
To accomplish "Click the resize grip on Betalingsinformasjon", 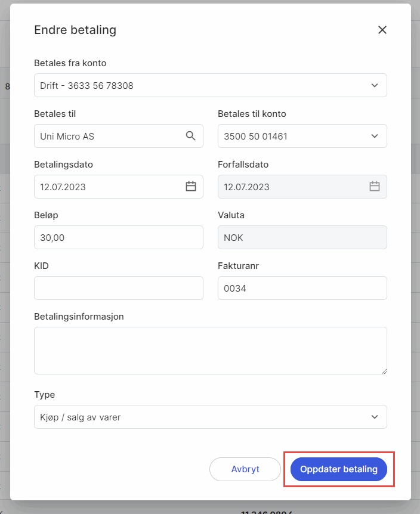I will [384, 371].
